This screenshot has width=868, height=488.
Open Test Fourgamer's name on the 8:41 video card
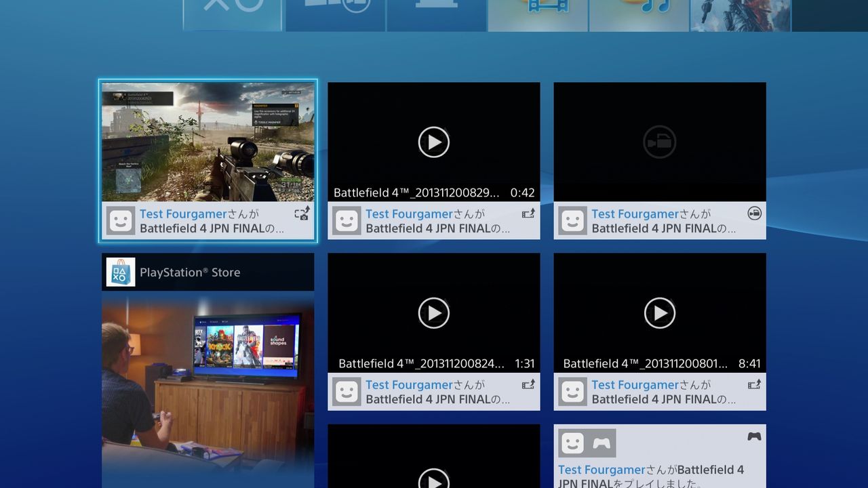[x=635, y=385]
